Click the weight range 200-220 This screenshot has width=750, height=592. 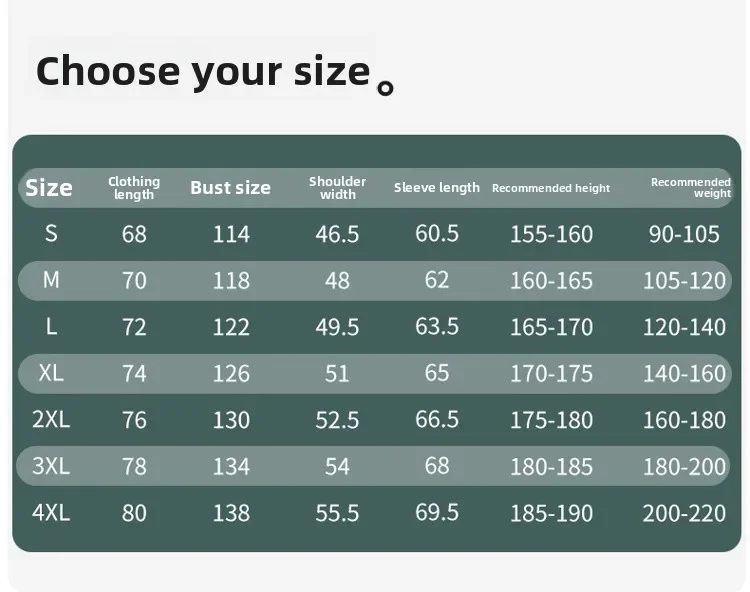pos(684,513)
